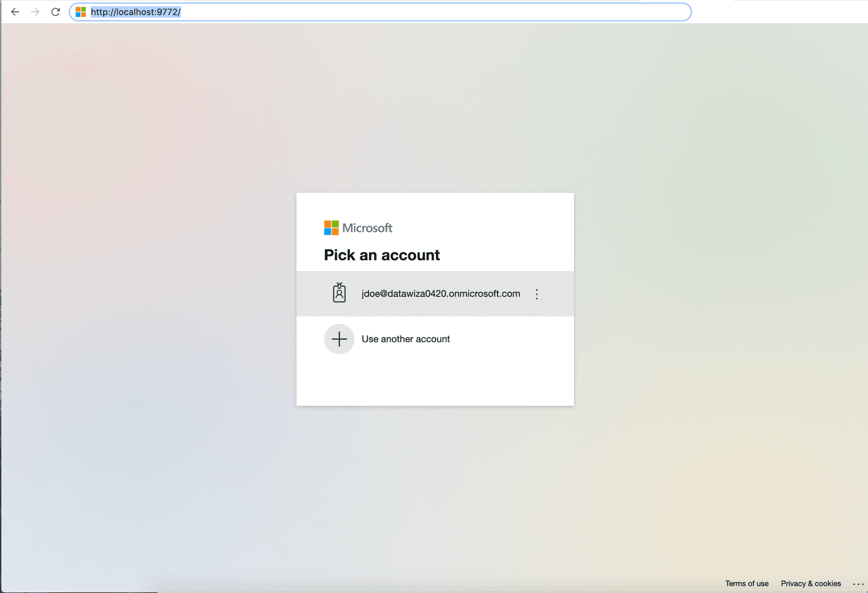868x593 pixels.
Task: Click the site favicon in address bar
Action: point(81,12)
